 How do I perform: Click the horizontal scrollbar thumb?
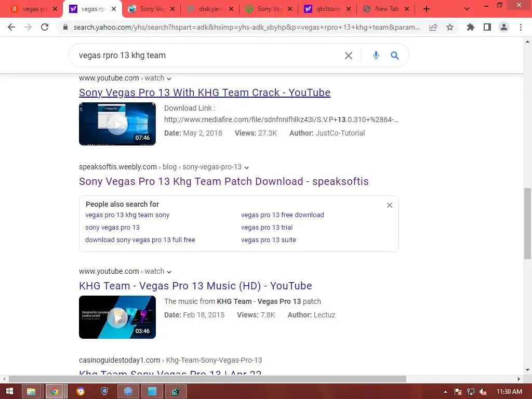coord(207,379)
